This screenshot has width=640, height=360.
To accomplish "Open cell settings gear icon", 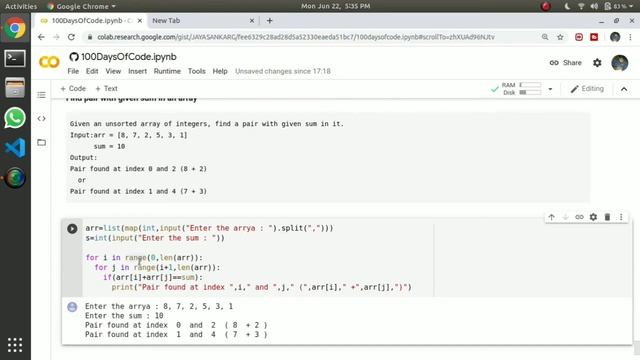I will [x=593, y=217].
